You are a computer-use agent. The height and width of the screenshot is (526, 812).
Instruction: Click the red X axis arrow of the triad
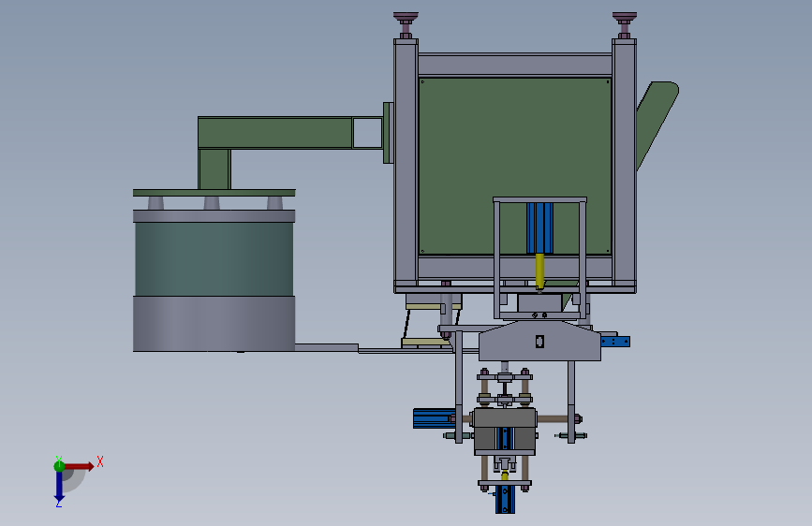coord(79,466)
